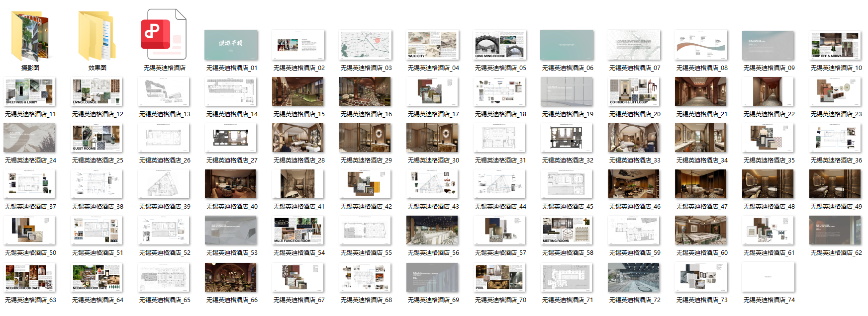Click the file name 无锡英迪格酒店_23
Image resolution: width=868 pixels, height=316 pixels.
click(836, 114)
